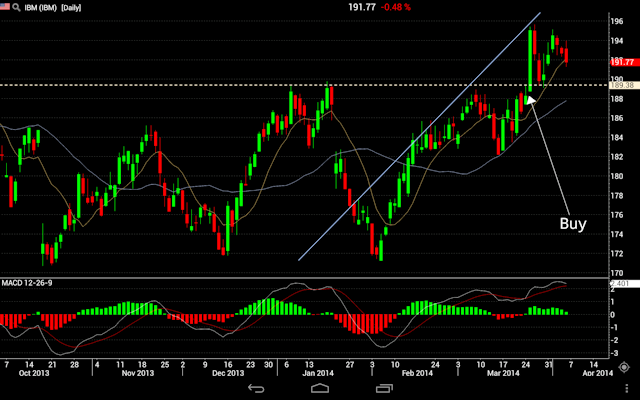Tap the IBM (IBM) symbol name
This screenshot has width=640, height=400.
pyautogui.click(x=40, y=8)
